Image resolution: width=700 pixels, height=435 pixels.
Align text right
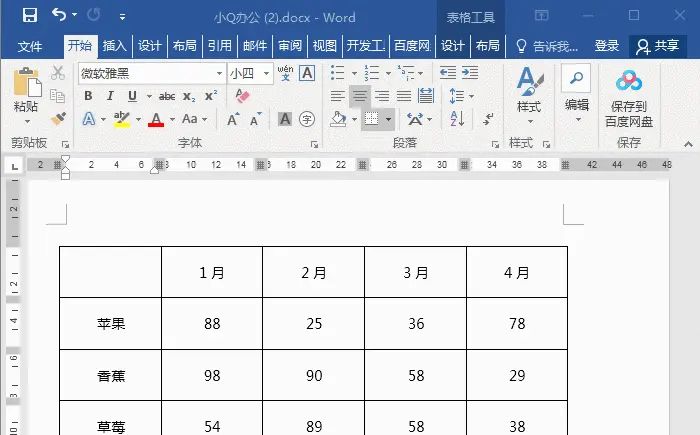pos(382,96)
